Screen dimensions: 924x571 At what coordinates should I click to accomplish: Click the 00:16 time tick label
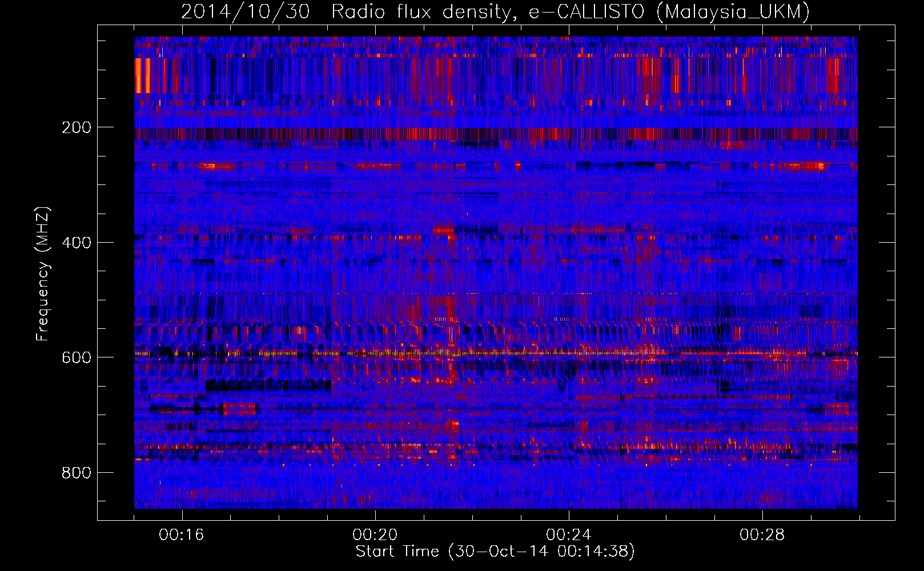[x=182, y=535]
